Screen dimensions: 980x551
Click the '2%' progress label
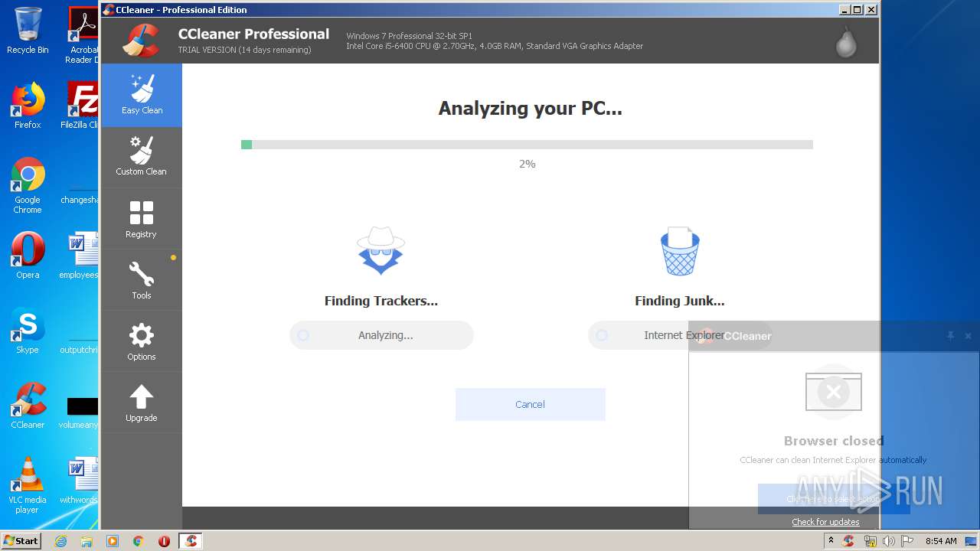[x=527, y=164]
